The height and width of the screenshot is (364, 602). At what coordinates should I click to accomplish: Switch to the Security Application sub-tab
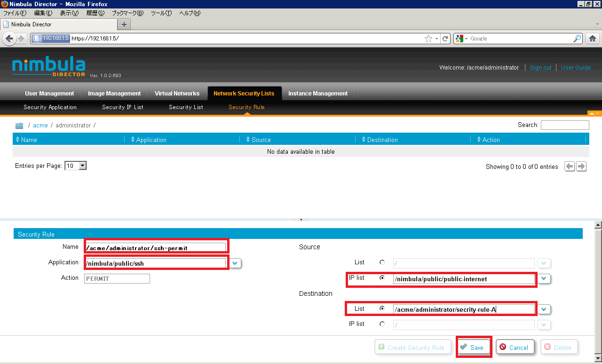click(50, 107)
